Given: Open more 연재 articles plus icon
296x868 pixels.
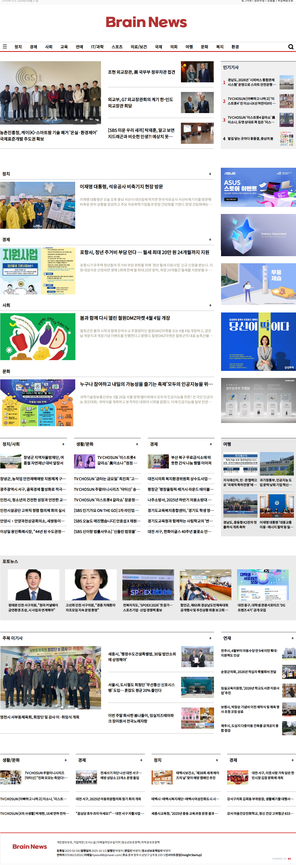Looking at the screenshot, I should 292,638.
